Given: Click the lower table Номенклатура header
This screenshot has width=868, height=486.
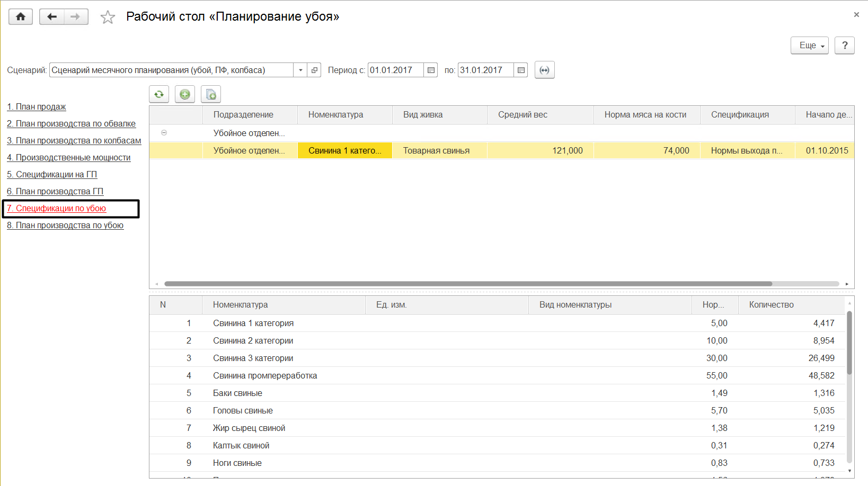Looking at the screenshot, I should [284, 305].
